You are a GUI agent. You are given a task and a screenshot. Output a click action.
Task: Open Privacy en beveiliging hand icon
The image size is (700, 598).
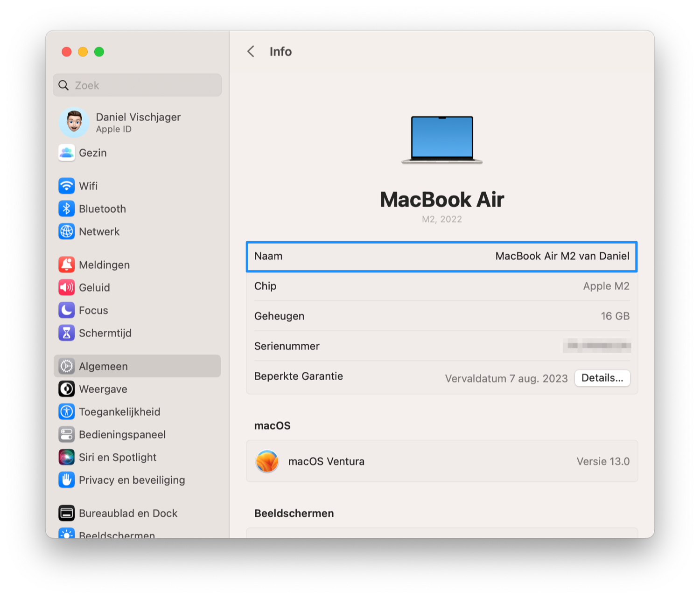click(67, 480)
